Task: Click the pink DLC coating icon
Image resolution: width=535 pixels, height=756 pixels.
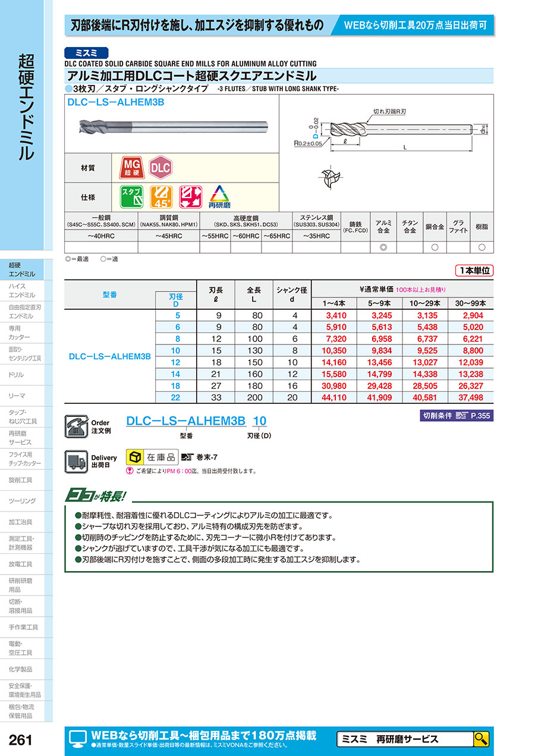Action: pos(160,167)
